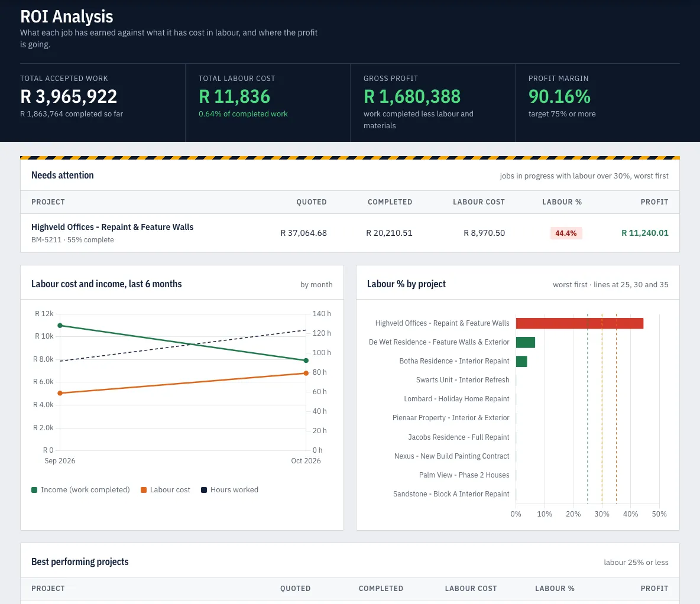Click LABOUR COST header in Best performing projects table
Screen dimensions: 700x604
(471, 589)
